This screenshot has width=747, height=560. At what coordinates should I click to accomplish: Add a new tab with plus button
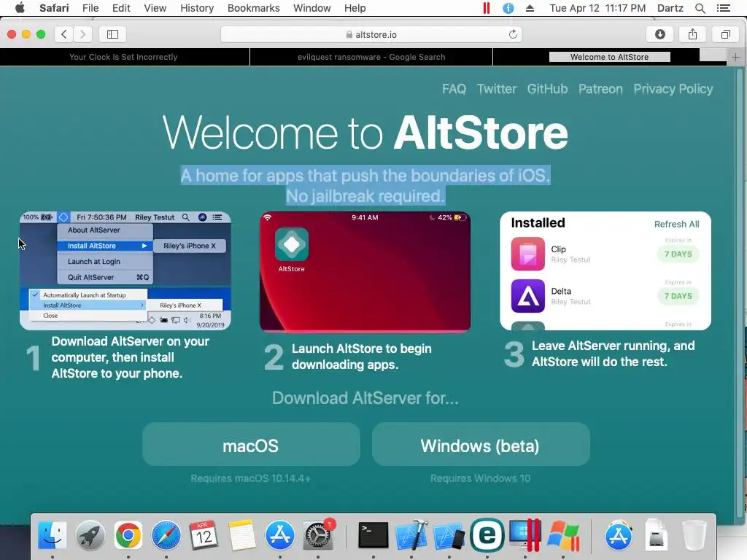(x=735, y=57)
